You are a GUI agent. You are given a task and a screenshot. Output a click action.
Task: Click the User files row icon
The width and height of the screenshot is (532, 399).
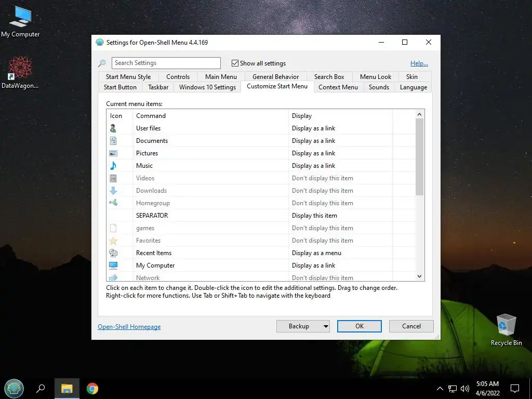[x=113, y=128]
